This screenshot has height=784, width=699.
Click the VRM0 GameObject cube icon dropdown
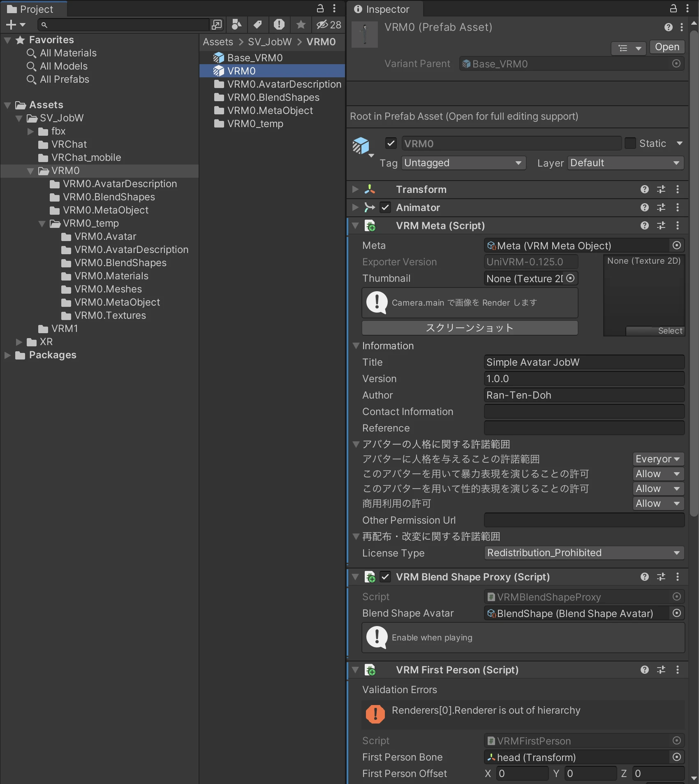point(363,147)
